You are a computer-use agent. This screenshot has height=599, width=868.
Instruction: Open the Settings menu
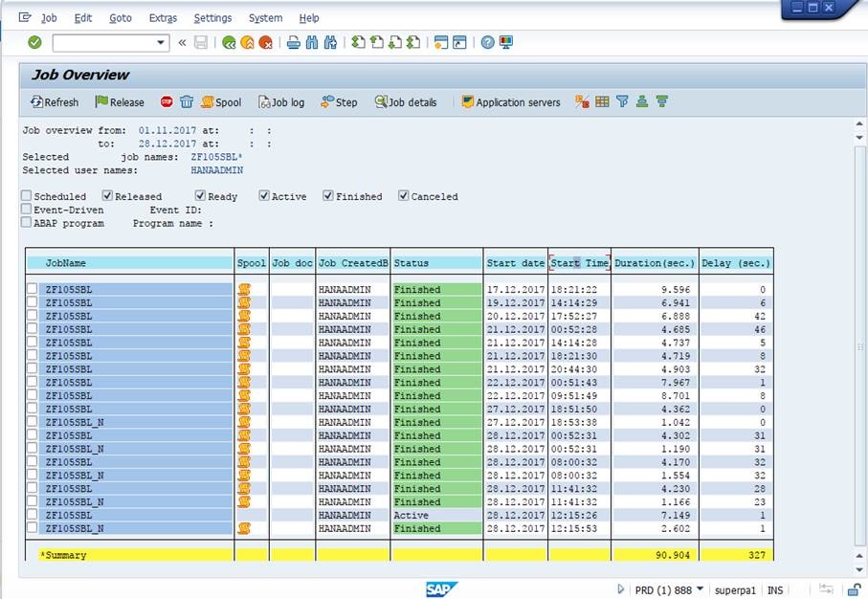pyautogui.click(x=212, y=18)
